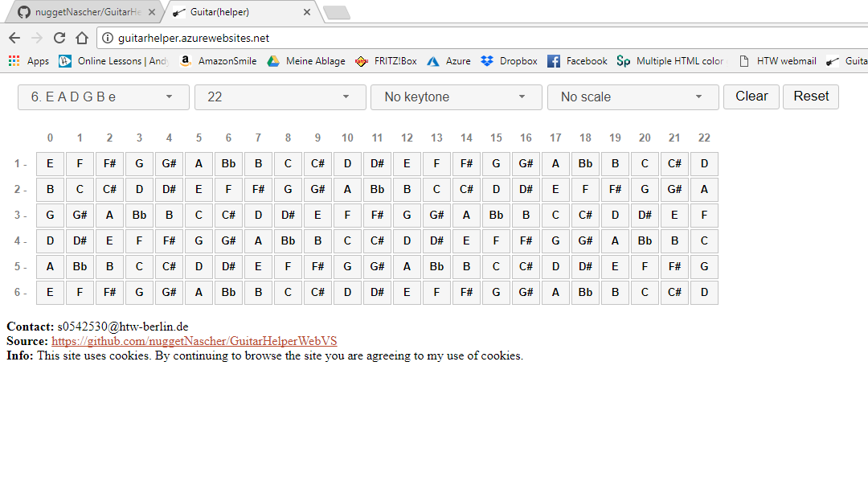Click the fret number 12 header
The height and width of the screenshot is (489, 868).
(407, 138)
